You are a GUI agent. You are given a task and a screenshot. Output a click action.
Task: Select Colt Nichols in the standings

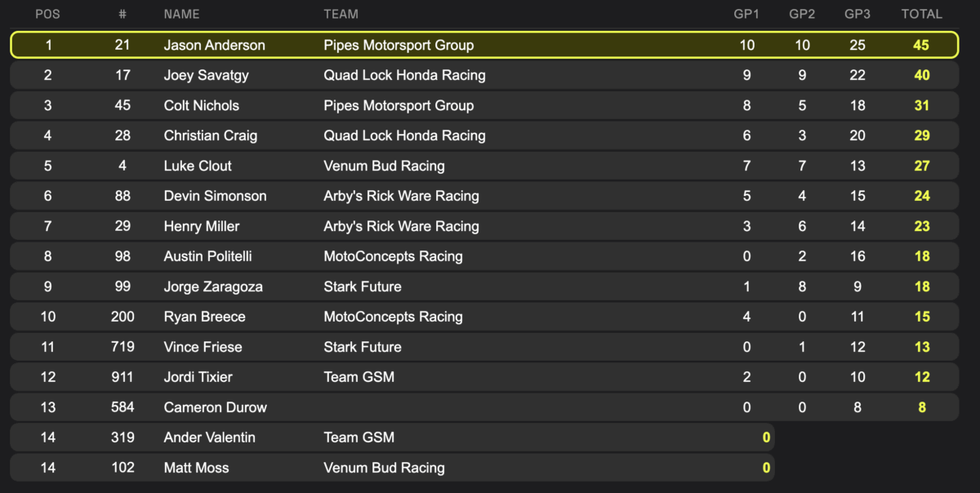pyautogui.click(x=201, y=106)
